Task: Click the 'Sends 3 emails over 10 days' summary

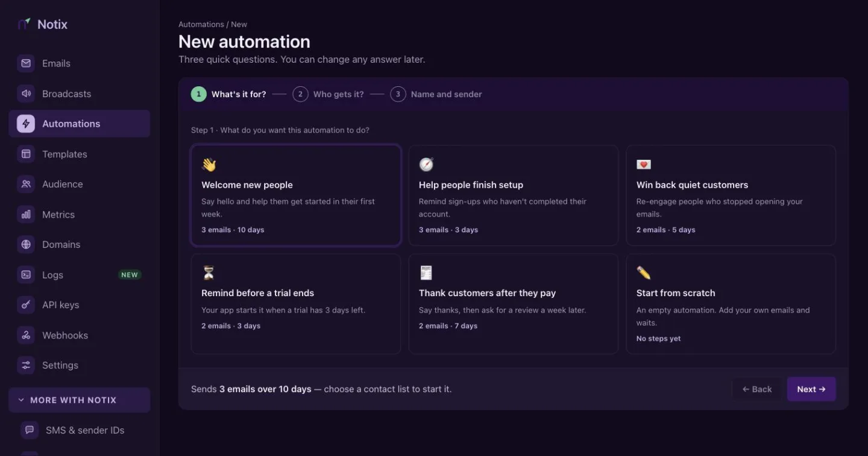Action: [321, 389]
